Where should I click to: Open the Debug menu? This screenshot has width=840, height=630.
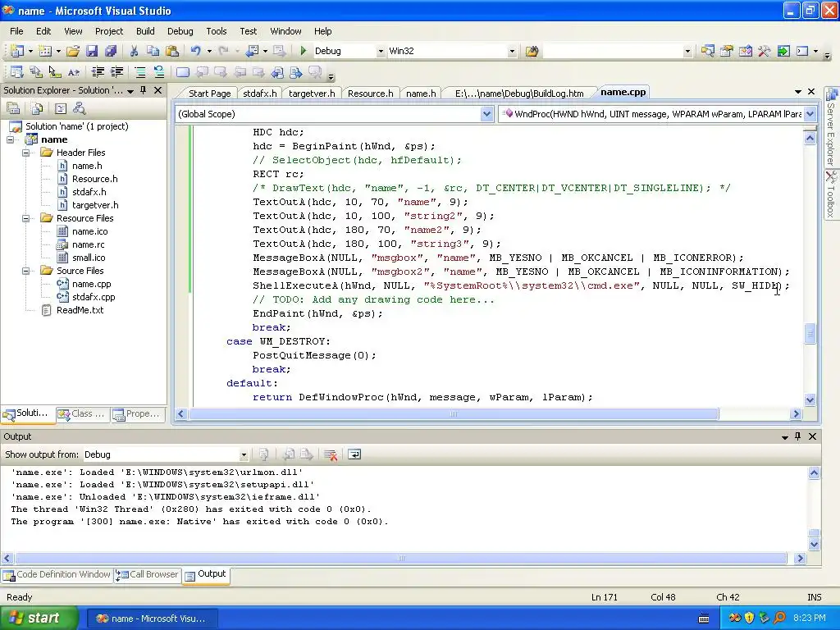coord(180,31)
